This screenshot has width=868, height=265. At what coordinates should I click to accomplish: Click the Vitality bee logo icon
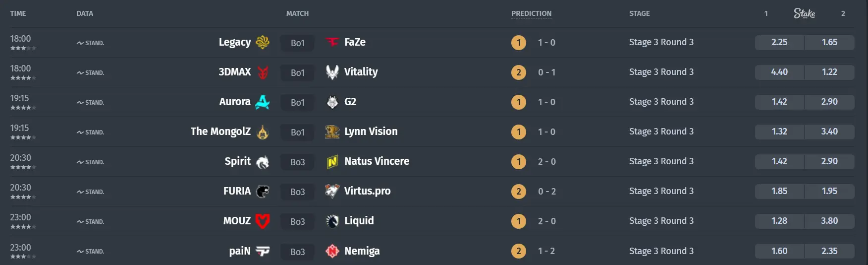(332, 72)
